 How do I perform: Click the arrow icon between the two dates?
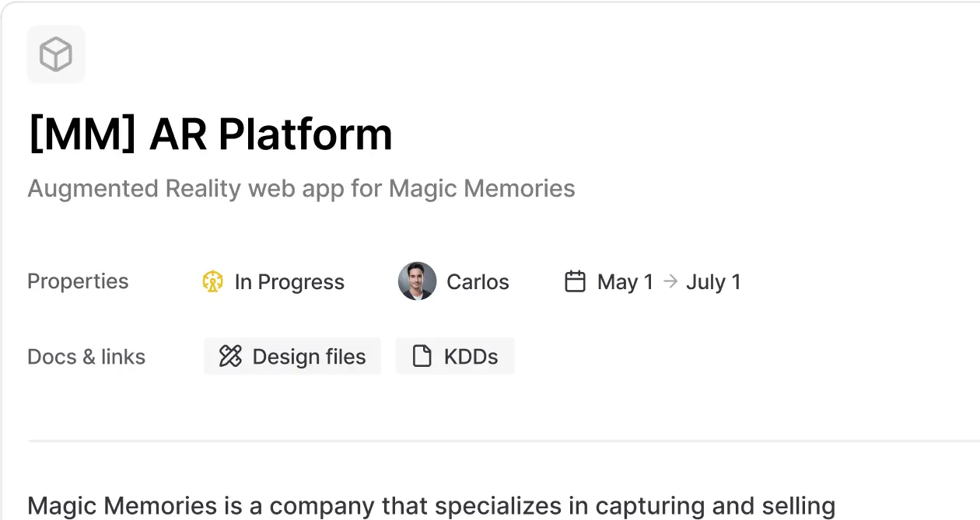(x=669, y=282)
